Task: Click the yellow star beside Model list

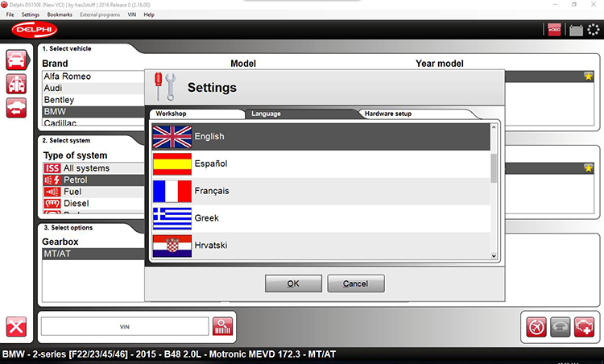Action: pyautogui.click(x=588, y=77)
